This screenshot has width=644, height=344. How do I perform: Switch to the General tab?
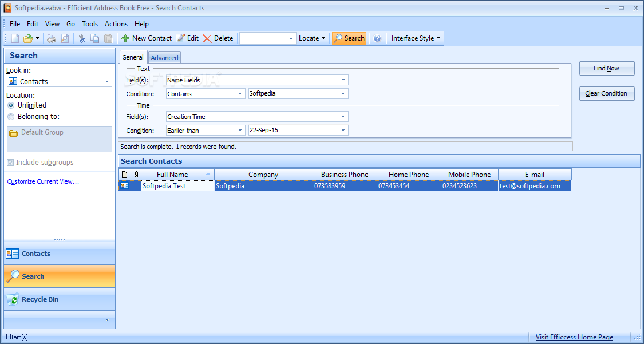(x=133, y=57)
